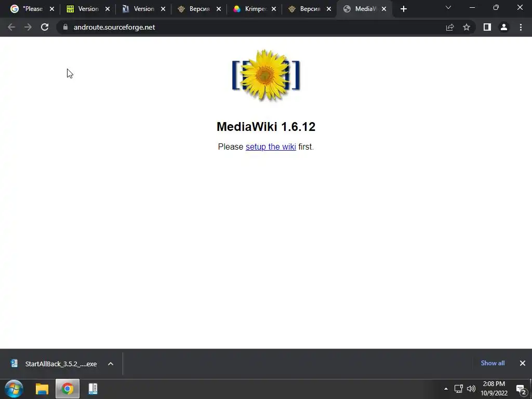Switch to the second Version tab
Image resolution: width=532 pixels, height=399 pixels.
click(139, 9)
